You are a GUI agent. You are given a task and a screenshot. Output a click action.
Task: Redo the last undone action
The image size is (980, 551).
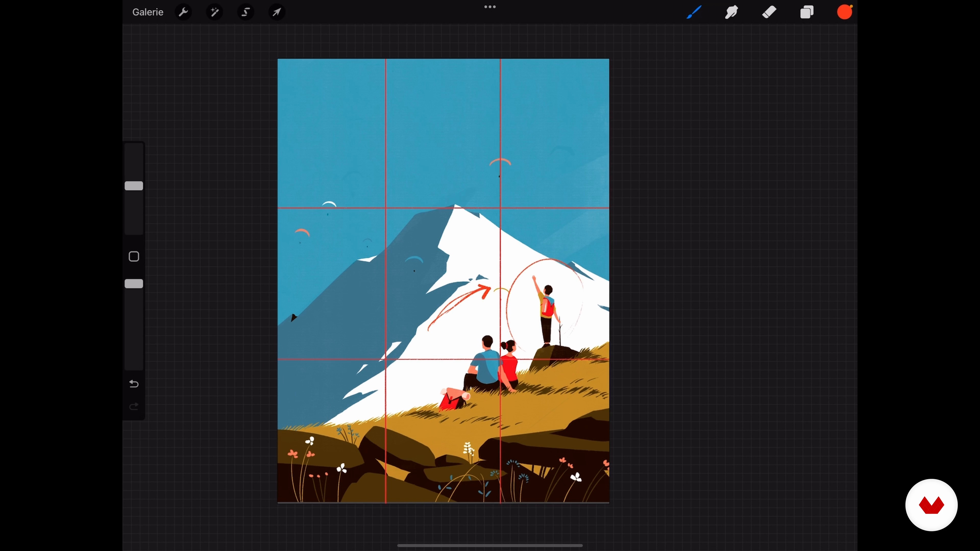(x=134, y=407)
